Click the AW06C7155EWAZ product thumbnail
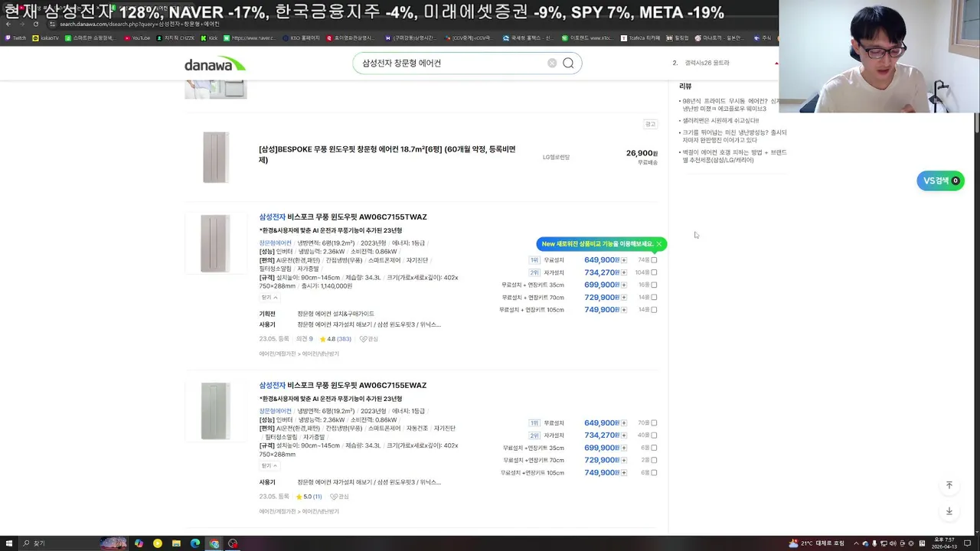 pos(216,412)
